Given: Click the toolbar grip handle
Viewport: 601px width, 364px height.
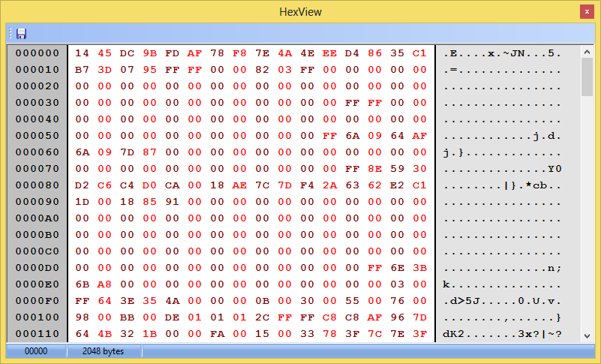Looking at the screenshot, I should pyautogui.click(x=11, y=33).
